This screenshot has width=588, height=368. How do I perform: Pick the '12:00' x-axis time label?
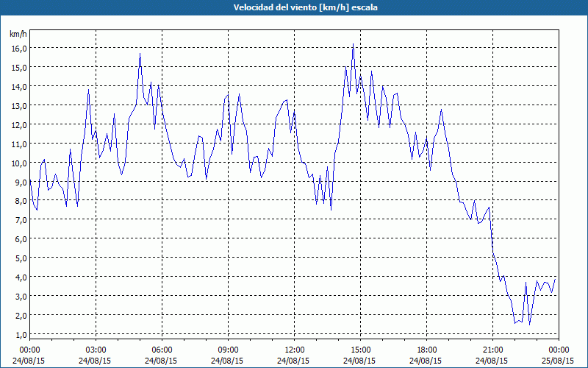[295, 350]
